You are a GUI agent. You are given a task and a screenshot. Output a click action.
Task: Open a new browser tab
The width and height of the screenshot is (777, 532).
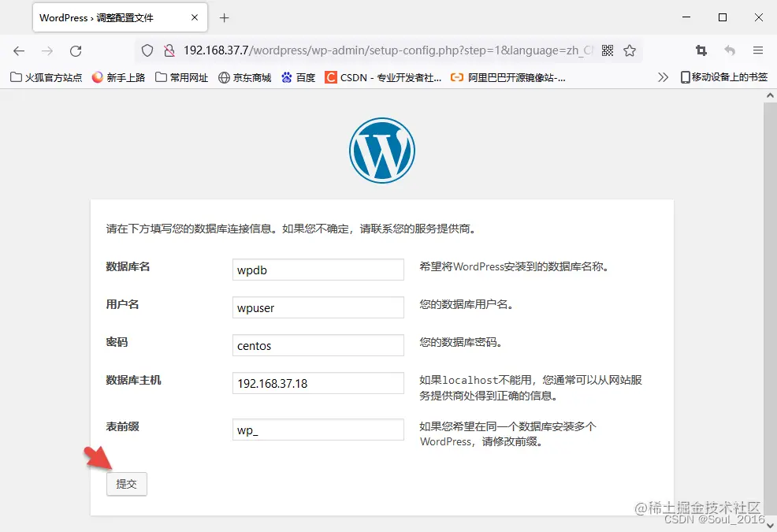click(225, 18)
